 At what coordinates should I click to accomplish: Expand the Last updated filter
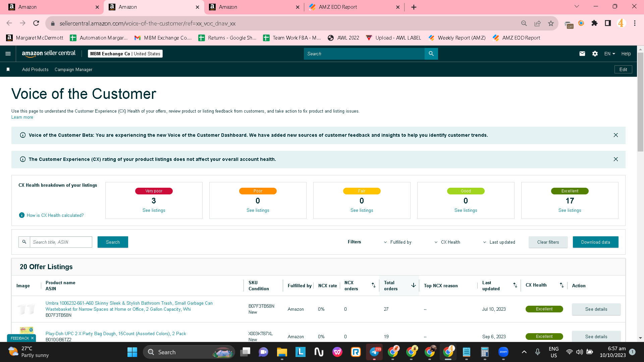point(499,242)
